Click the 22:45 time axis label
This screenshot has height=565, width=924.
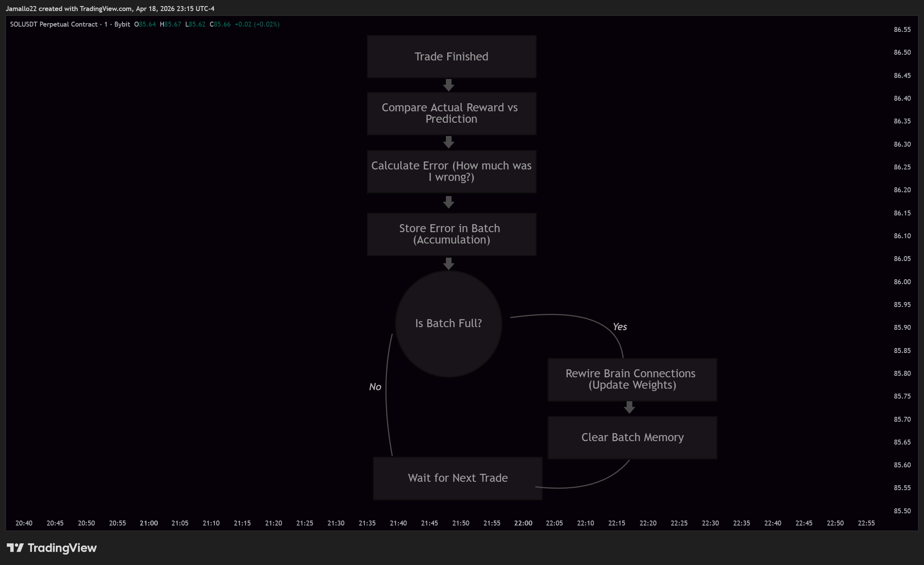[804, 523]
